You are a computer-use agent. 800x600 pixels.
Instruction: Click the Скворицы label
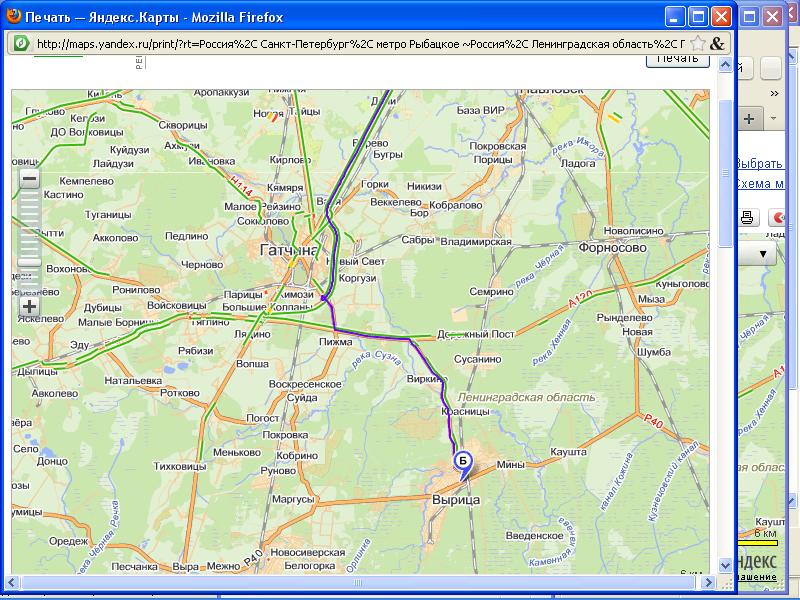183,125
